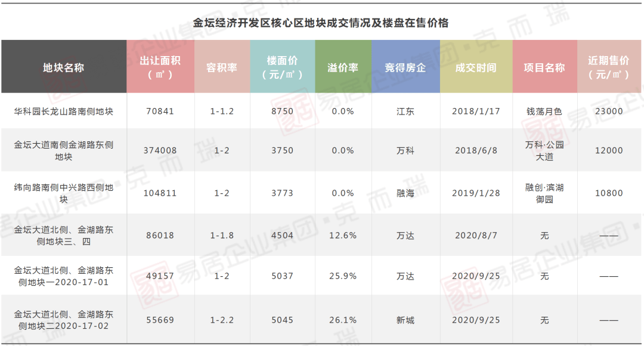
Task: Click the premium rate 12.6%
Action: [x=343, y=236]
